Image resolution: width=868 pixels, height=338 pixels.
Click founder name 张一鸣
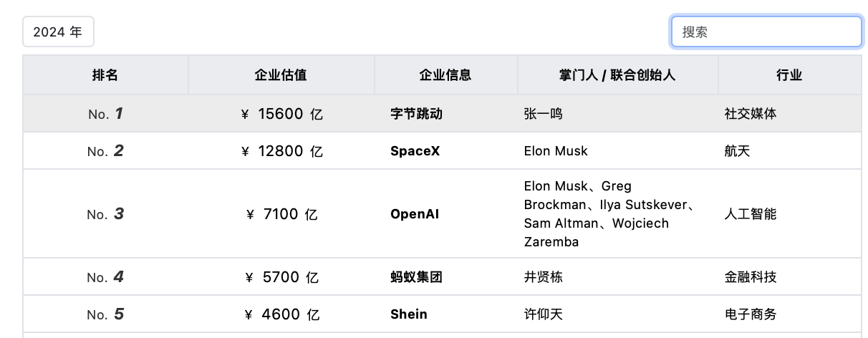pos(544,113)
